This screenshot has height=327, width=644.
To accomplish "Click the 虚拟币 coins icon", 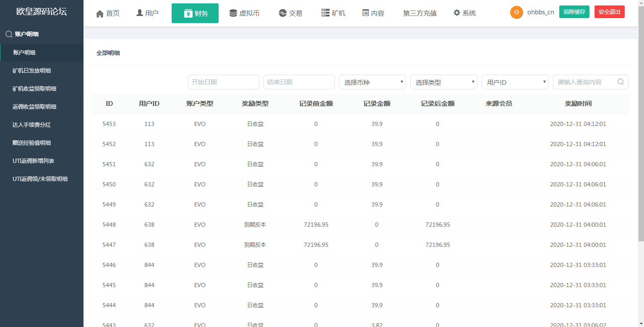I will coord(232,13).
